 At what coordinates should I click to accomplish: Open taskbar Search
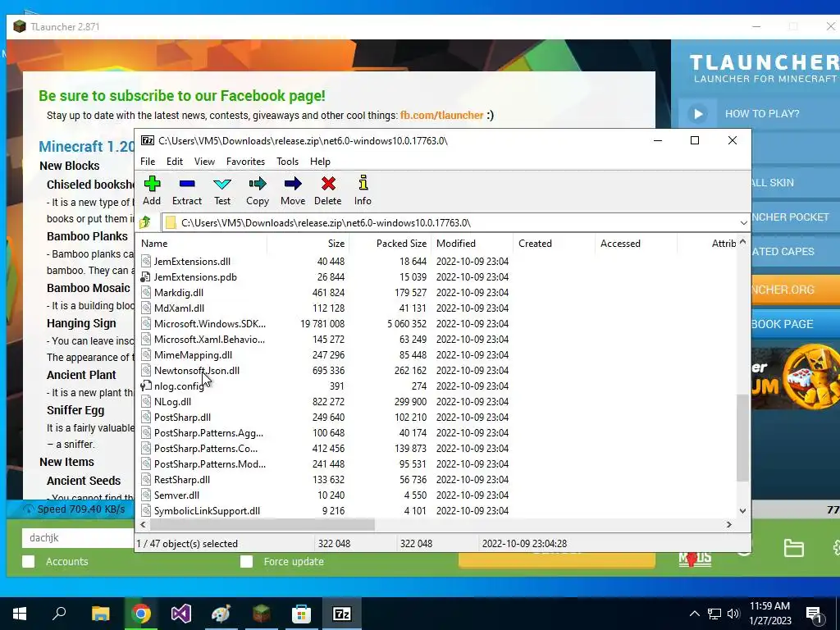(59, 614)
